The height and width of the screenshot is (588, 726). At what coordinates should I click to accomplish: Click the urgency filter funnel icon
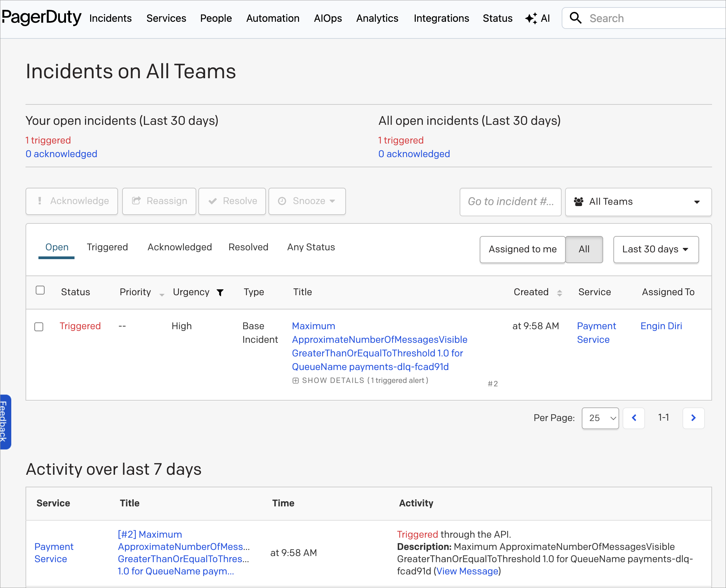(x=220, y=292)
